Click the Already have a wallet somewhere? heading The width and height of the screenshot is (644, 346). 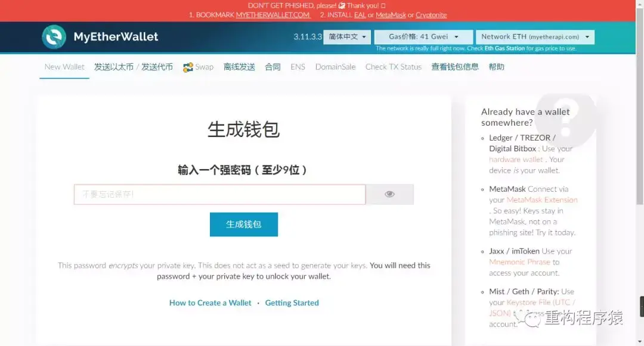(525, 117)
